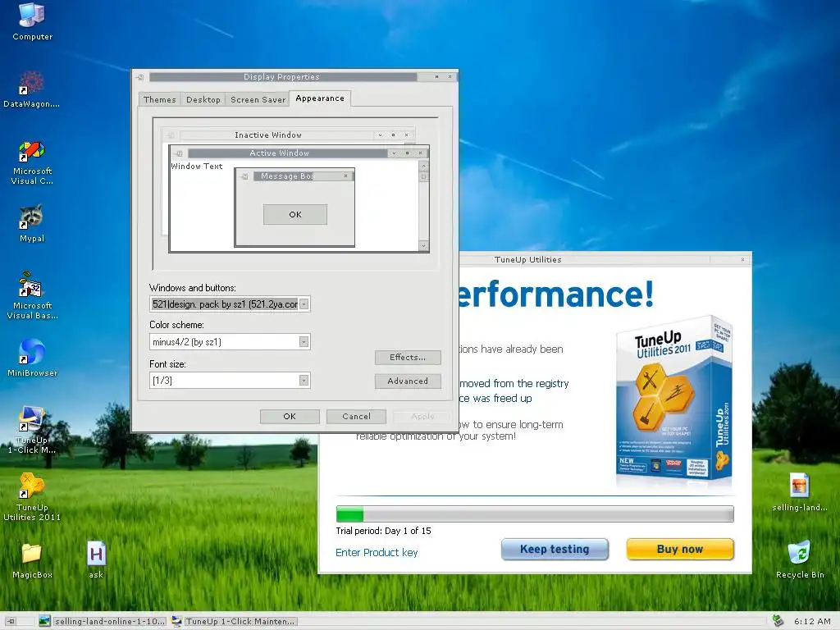Screen dimensions: 840x630
Task: Open the DataWagon desktop shortcut
Action: pos(32,89)
